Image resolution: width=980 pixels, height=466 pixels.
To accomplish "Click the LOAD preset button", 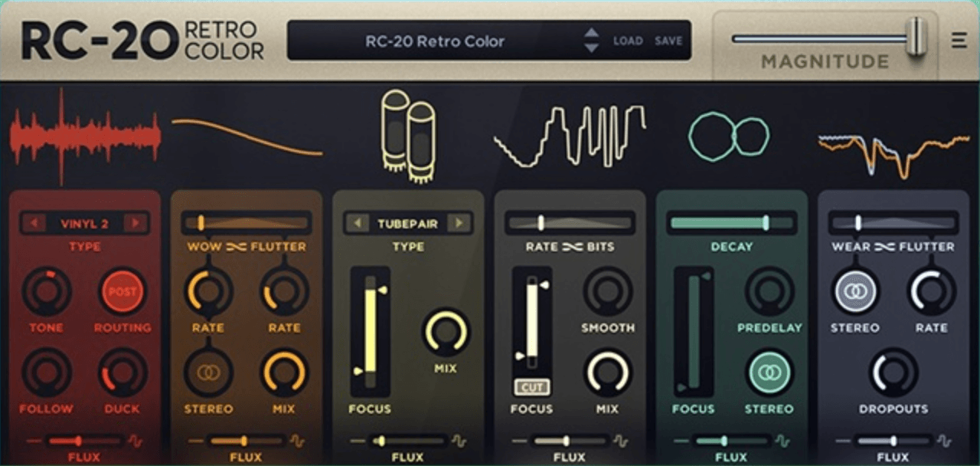I will pos(628,41).
